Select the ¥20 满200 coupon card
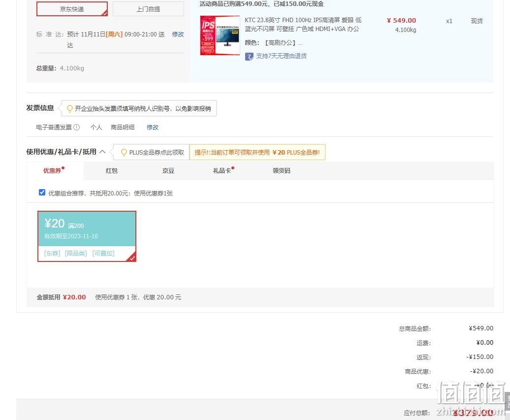 click(x=87, y=236)
